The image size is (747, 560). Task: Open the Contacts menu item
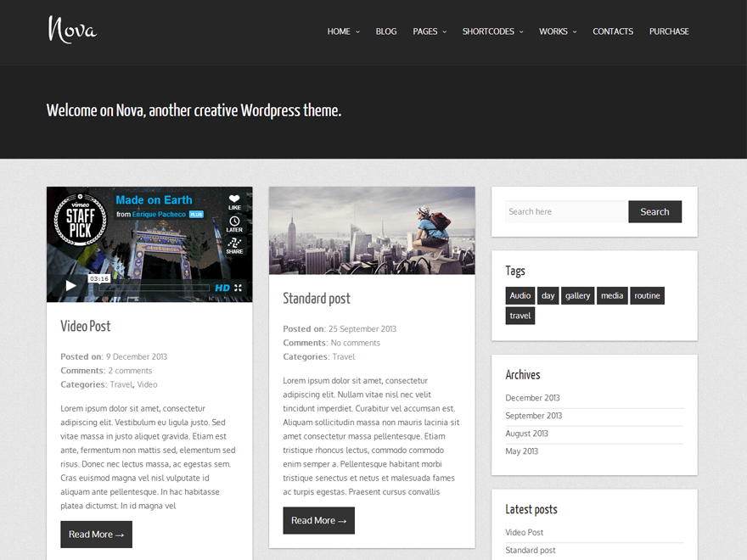tap(613, 31)
